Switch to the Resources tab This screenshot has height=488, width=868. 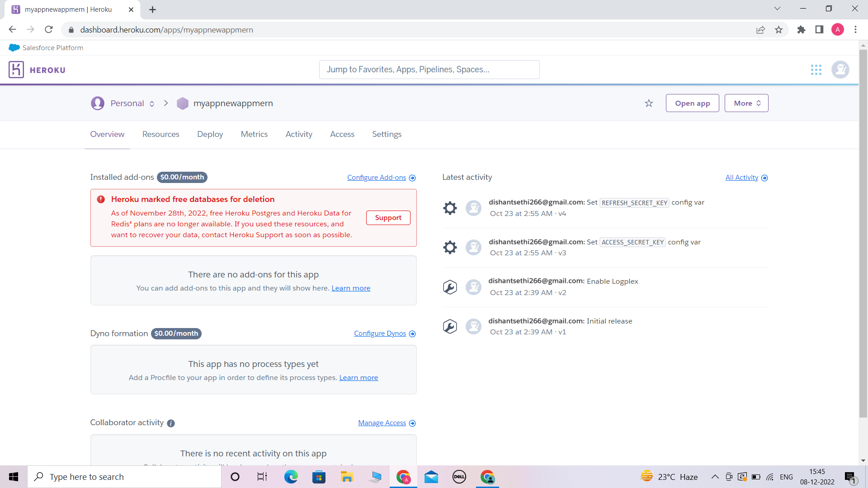tap(160, 134)
